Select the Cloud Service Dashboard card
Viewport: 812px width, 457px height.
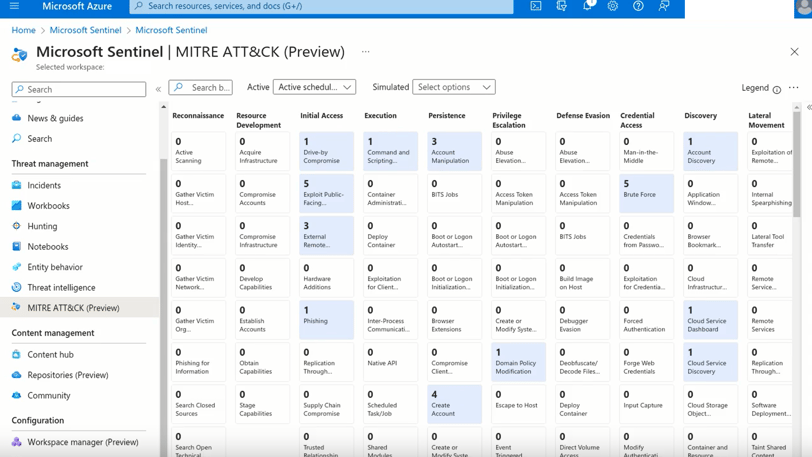coord(710,319)
